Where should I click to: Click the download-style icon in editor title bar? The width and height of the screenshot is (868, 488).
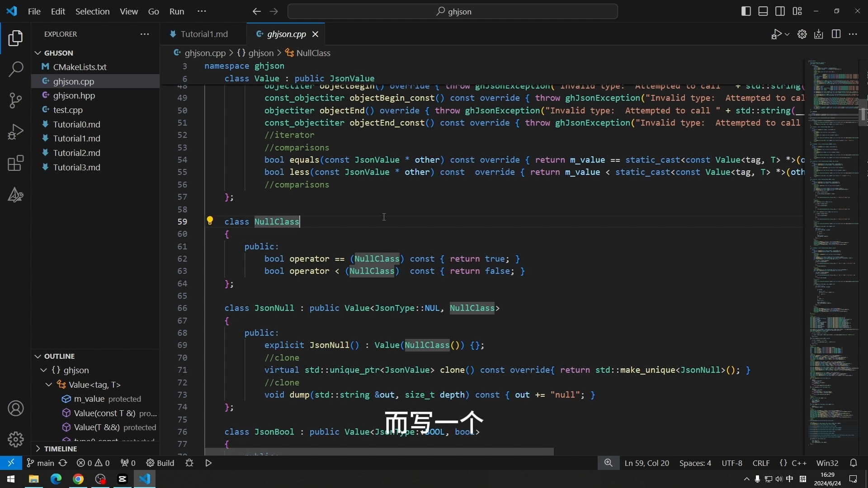pos(819,34)
